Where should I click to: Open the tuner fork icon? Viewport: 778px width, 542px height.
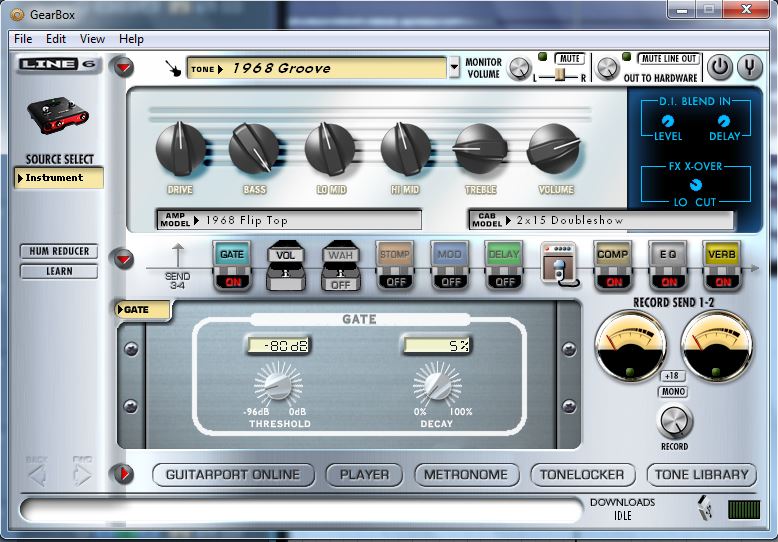(750, 67)
